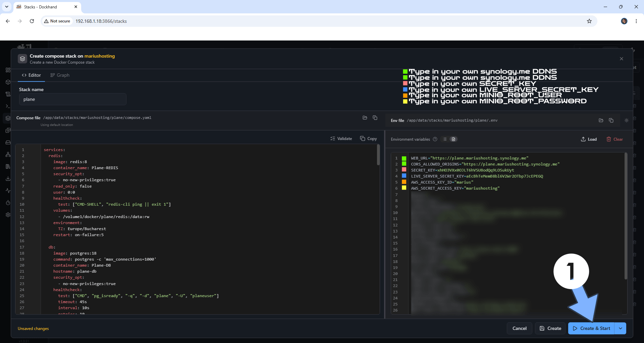Image resolution: width=644 pixels, height=343 pixels.
Task: Clear all environment variables
Action: pos(614,139)
